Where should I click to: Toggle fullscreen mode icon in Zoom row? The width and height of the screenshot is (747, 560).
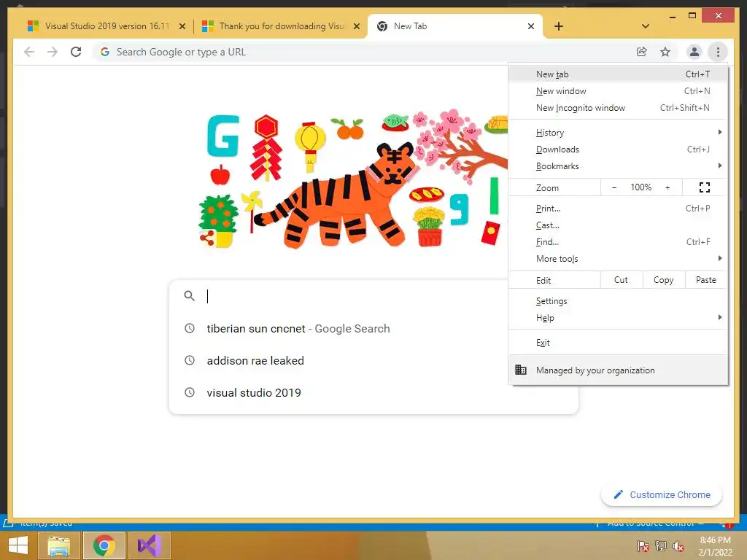pos(705,187)
